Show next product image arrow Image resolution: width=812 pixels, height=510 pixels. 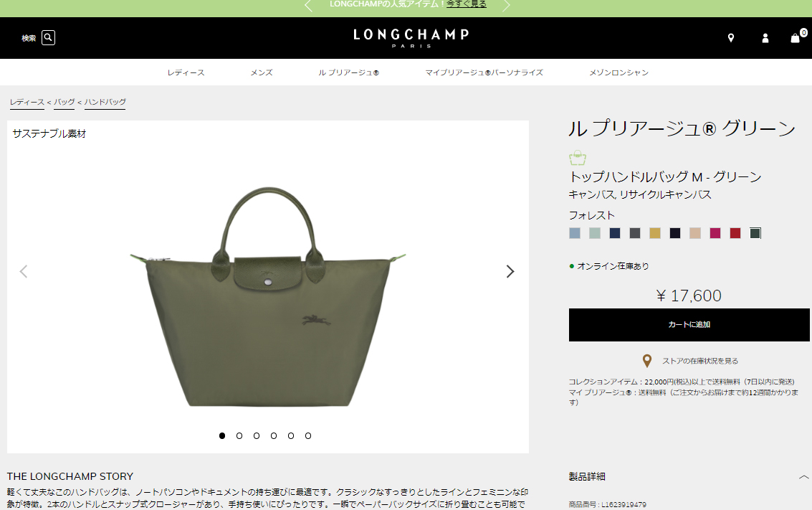click(x=510, y=271)
